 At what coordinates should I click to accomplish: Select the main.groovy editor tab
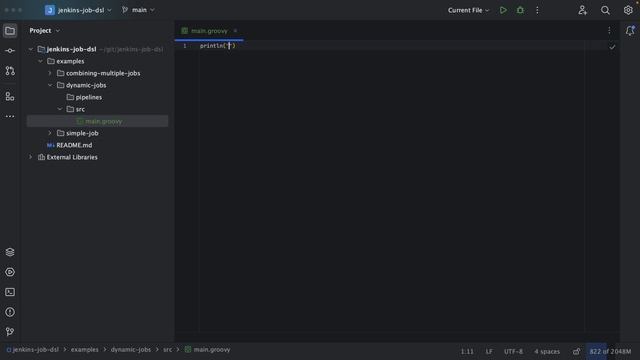[209, 31]
